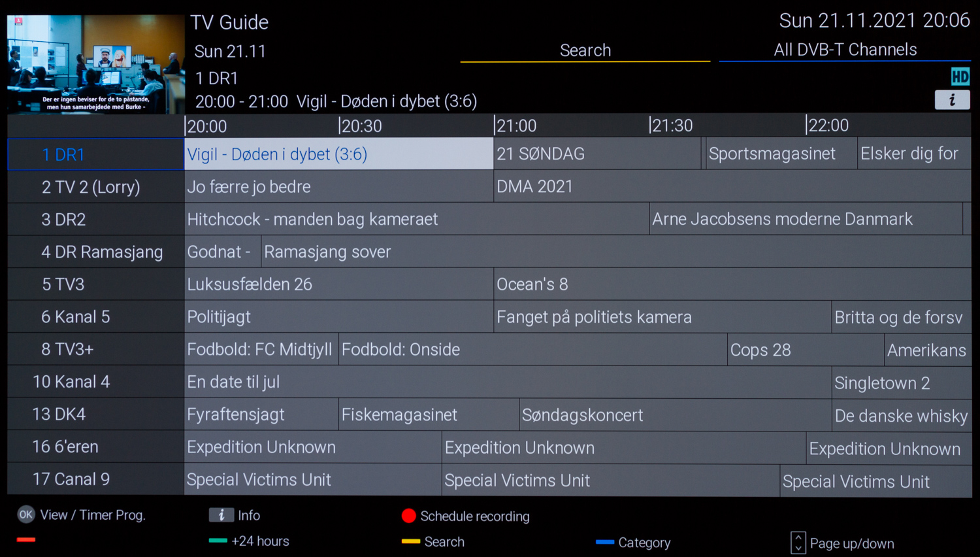Image resolution: width=980 pixels, height=557 pixels.
Task: Click the live preview thumbnail
Action: (96, 64)
